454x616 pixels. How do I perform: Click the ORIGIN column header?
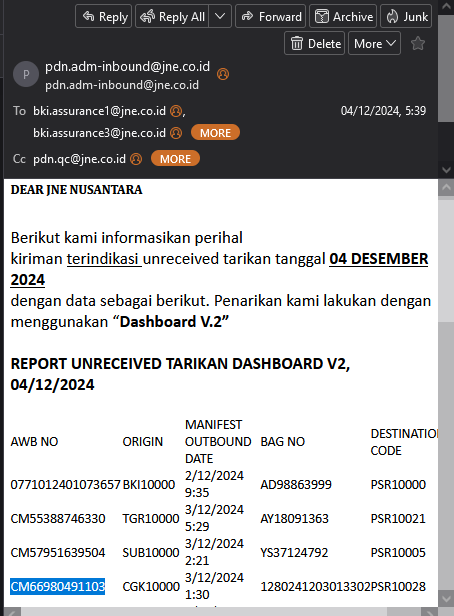pyautogui.click(x=143, y=442)
